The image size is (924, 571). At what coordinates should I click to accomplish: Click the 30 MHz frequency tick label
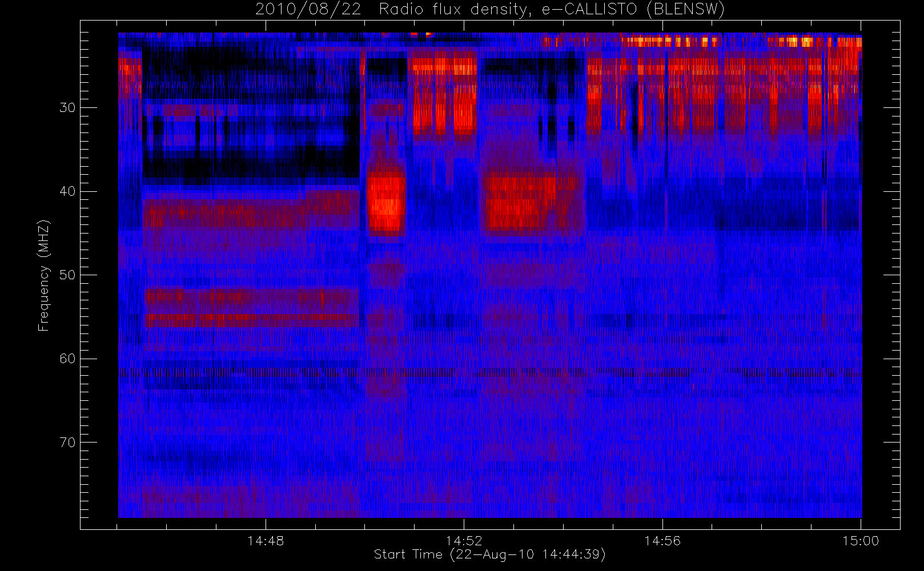(x=67, y=107)
